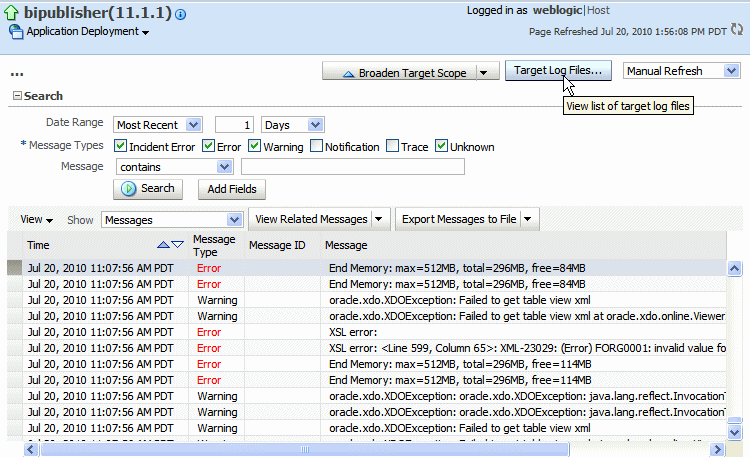Open View Related Messages dropdown arrow
Viewport: 750px width, 457px height.
point(379,219)
